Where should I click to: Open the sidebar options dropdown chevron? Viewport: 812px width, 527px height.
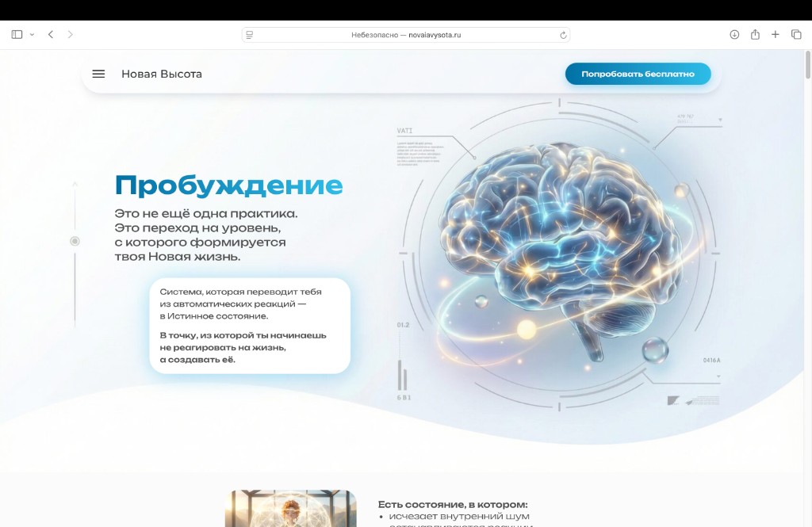pyautogui.click(x=32, y=35)
